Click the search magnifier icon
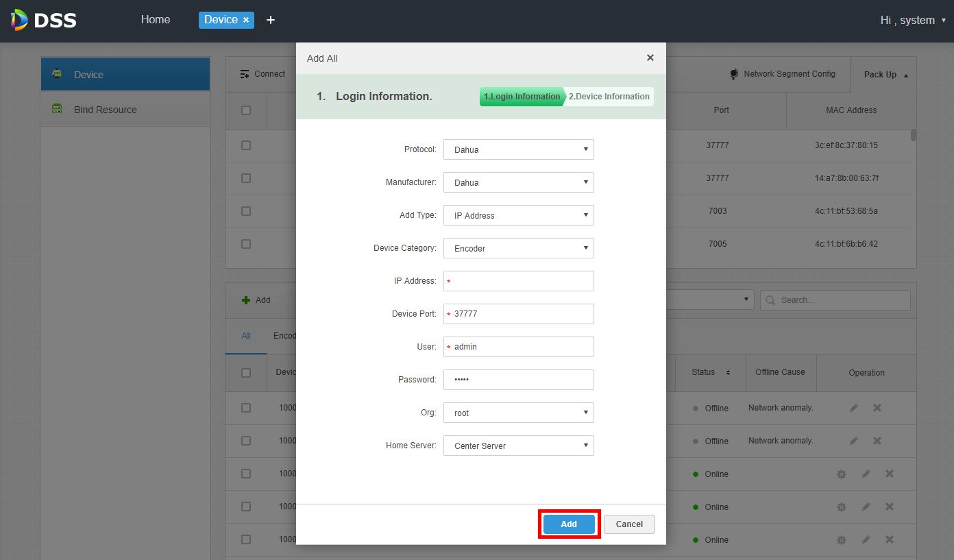This screenshot has width=954, height=560. click(771, 300)
